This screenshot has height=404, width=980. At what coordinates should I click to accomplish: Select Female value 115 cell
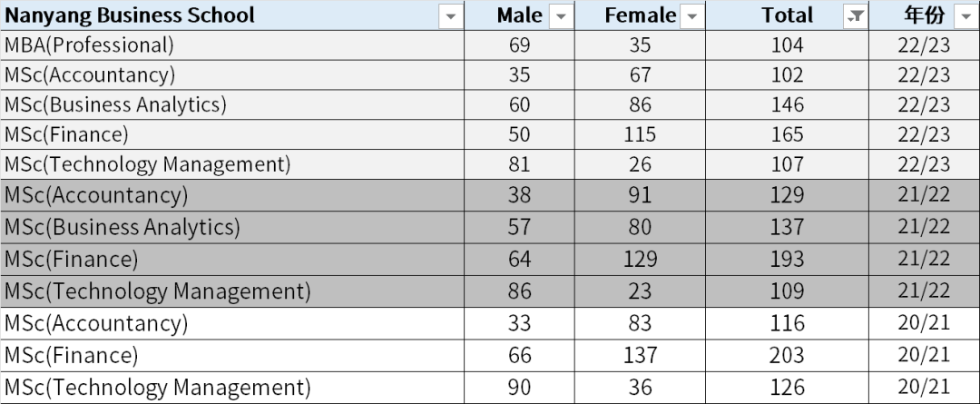pos(640,134)
